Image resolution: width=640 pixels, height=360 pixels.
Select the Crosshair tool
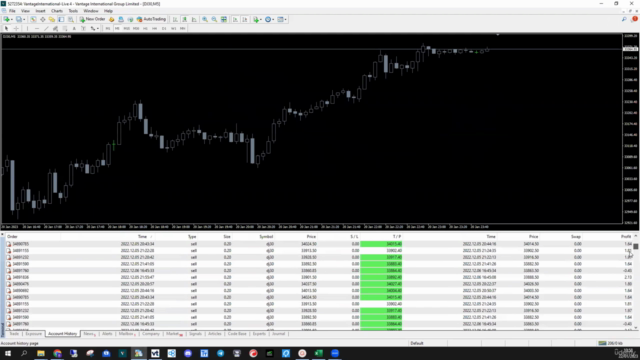[16, 28]
